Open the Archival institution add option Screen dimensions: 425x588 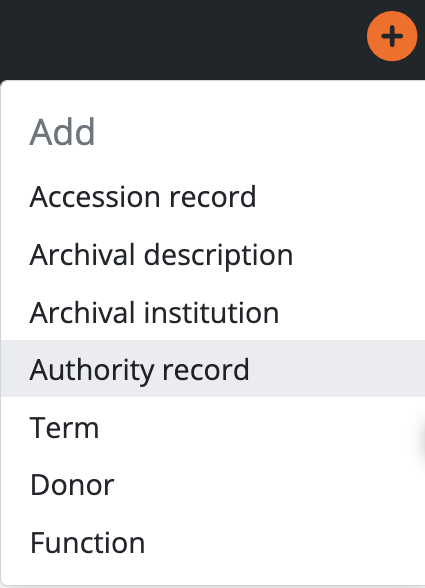coord(213,312)
